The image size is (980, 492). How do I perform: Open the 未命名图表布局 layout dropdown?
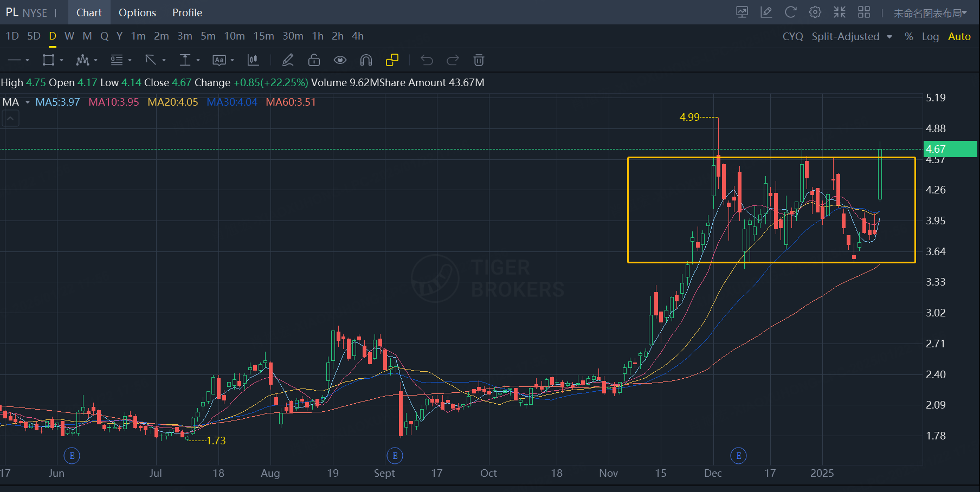930,13
